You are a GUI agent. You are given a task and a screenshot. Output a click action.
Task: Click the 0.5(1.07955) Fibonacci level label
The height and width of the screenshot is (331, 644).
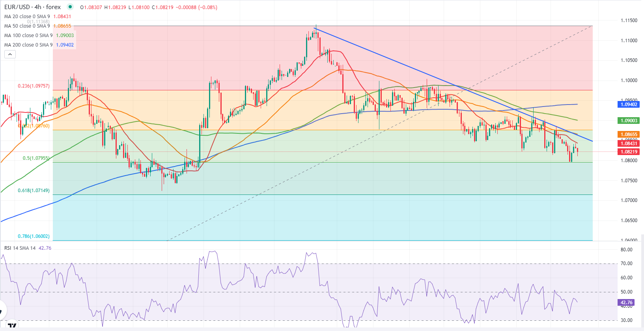point(36,158)
